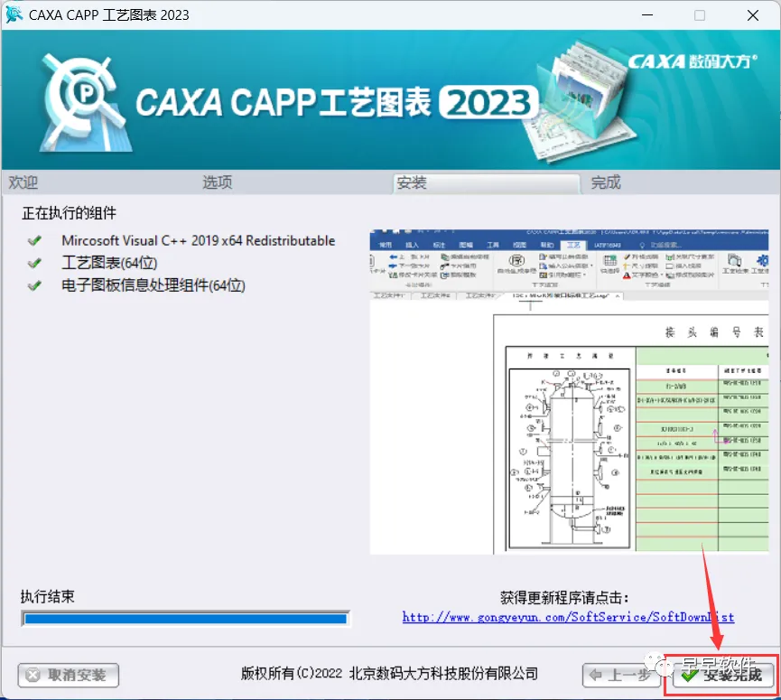Click the CAXA app icon in title bar
This screenshot has height=700, width=781.
14,14
